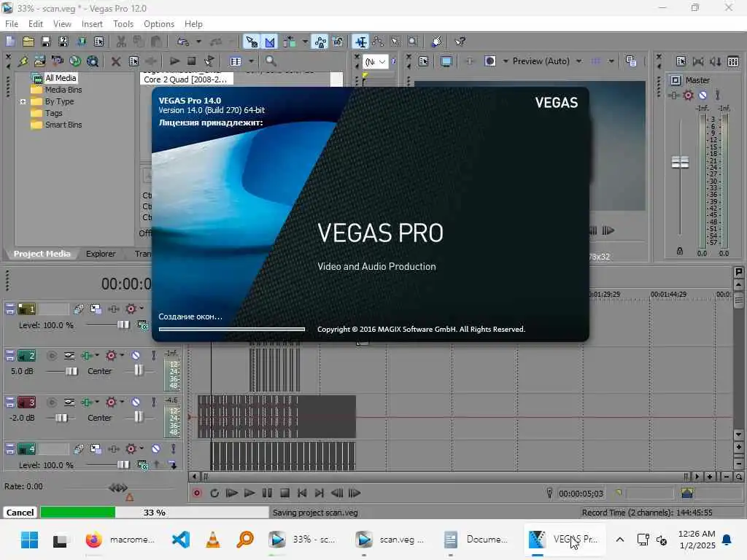Open the Options menu
The width and height of the screenshot is (747, 560).
158,24
